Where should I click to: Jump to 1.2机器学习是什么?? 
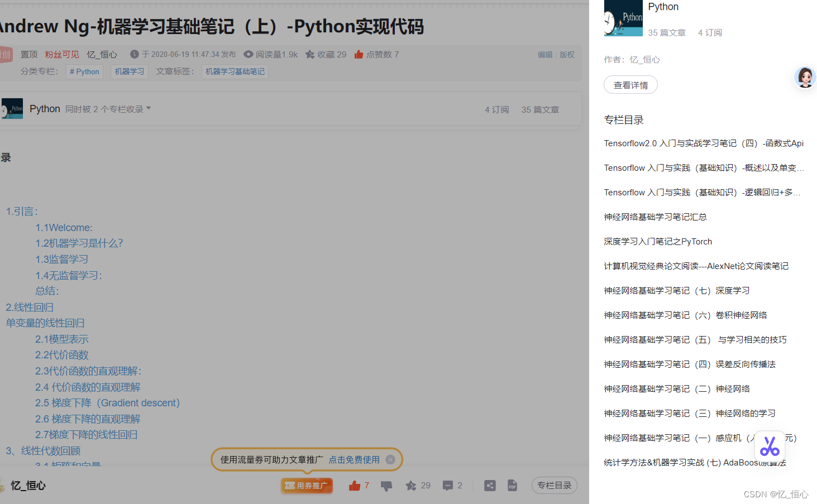pyautogui.click(x=79, y=243)
